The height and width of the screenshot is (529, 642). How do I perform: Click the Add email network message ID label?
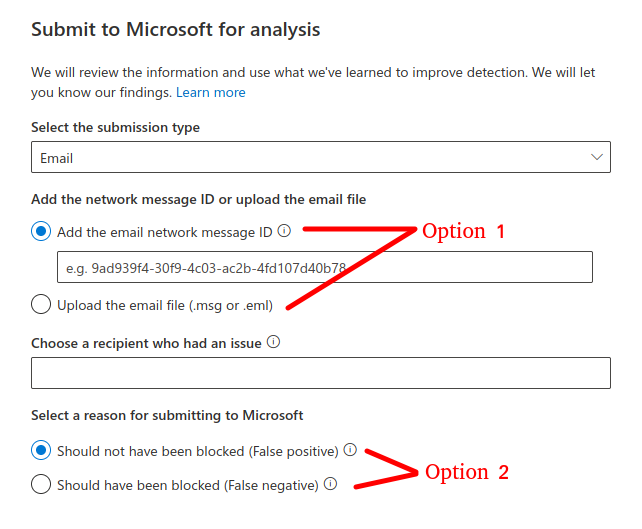click(165, 232)
